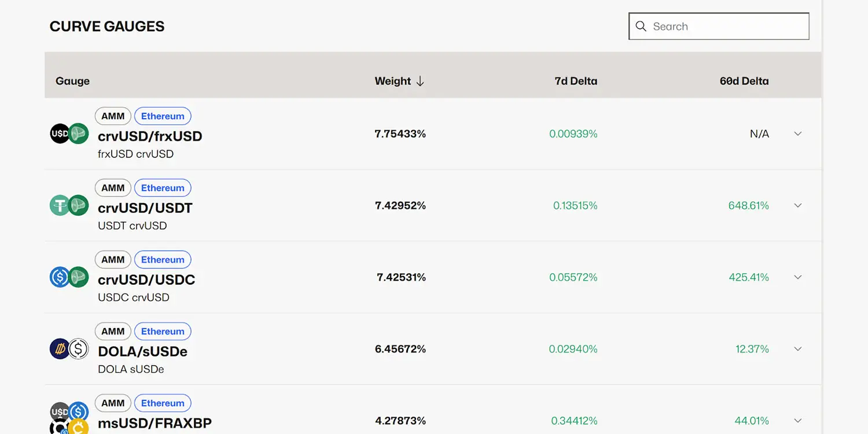This screenshot has width=868, height=434.
Task: Expand the DOLA/sUSDe row
Action: (798, 349)
